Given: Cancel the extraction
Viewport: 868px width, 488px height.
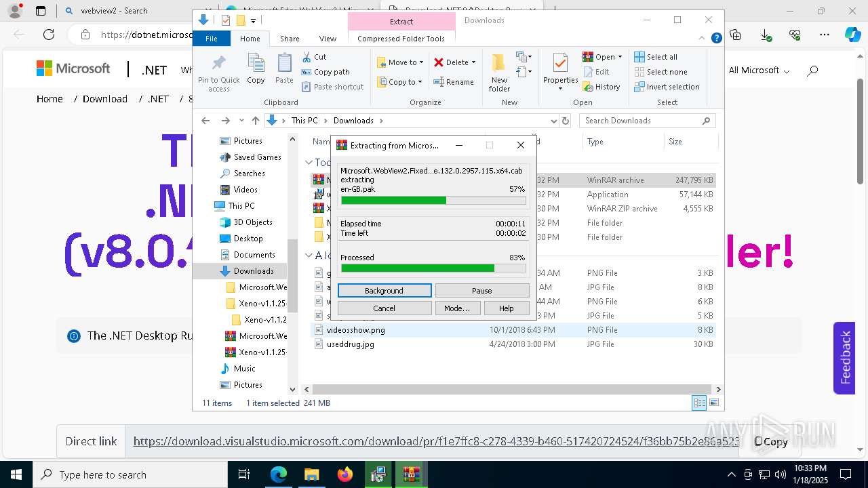Looking at the screenshot, I should click(x=384, y=308).
